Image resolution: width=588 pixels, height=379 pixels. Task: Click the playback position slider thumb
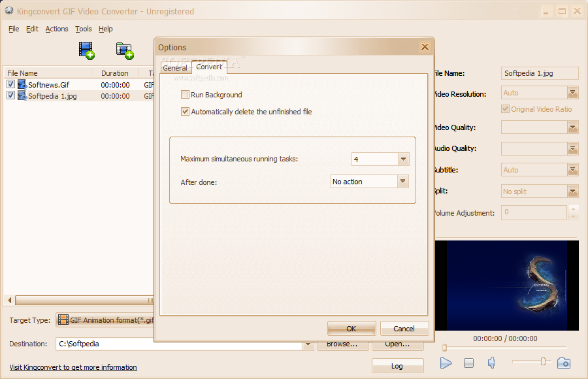[x=444, y=348]
